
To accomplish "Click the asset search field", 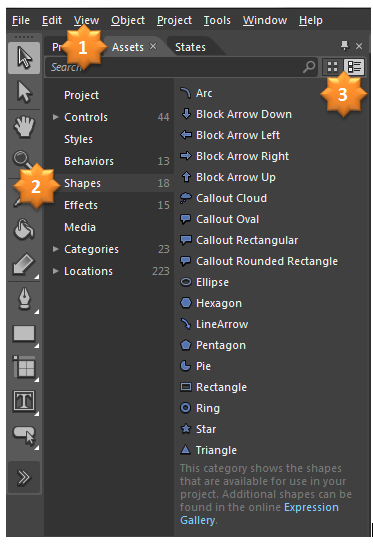I will pos(181,67).
